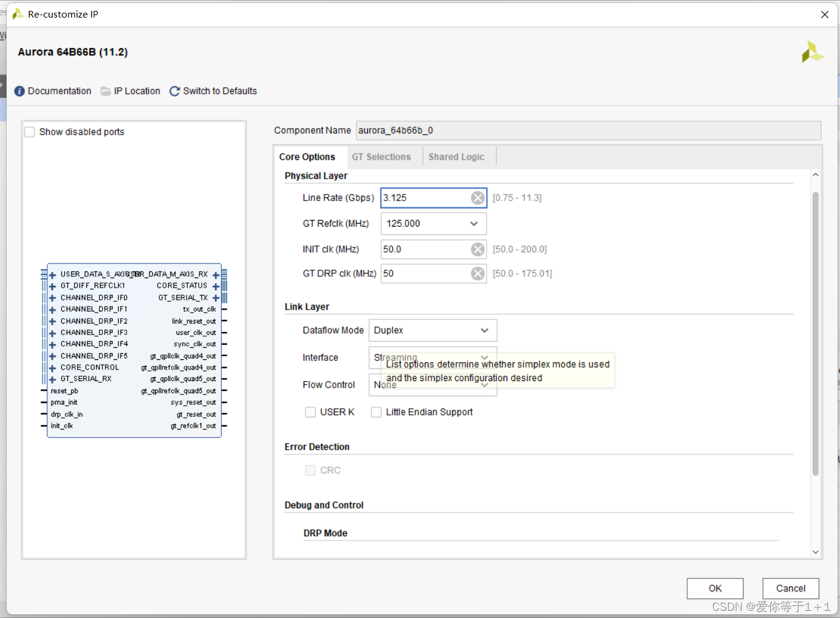This screenshot has height=618, width=840.
Task: Click the sync_clk_out port label
Action: 195,345
